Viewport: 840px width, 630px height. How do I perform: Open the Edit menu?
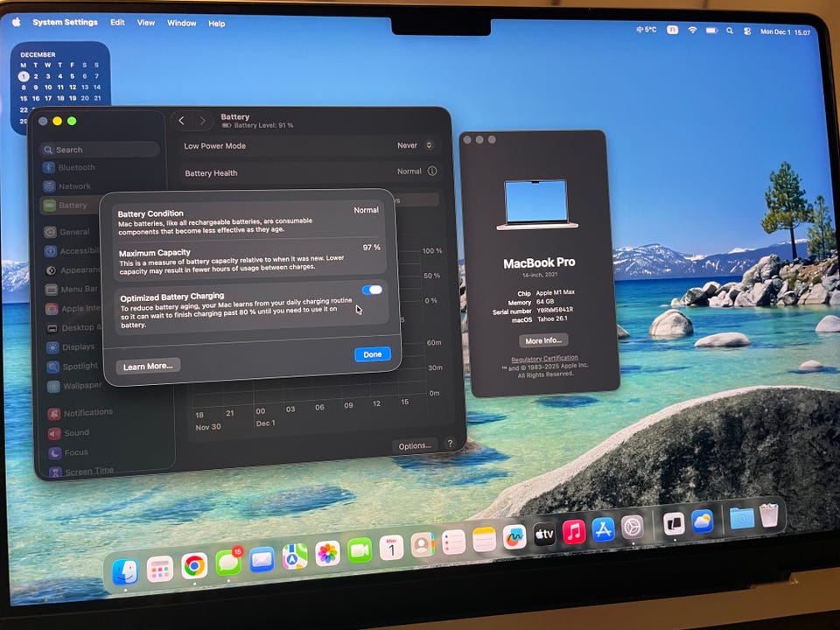(x=117, y=23)
